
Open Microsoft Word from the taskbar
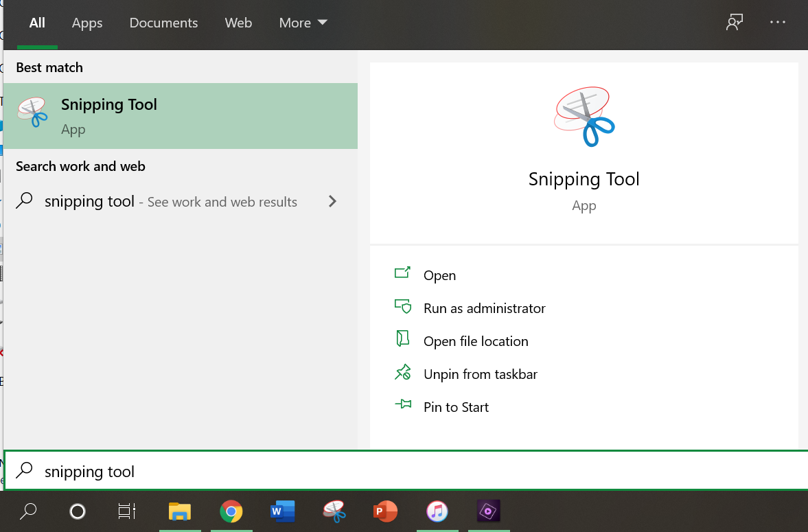283,511
